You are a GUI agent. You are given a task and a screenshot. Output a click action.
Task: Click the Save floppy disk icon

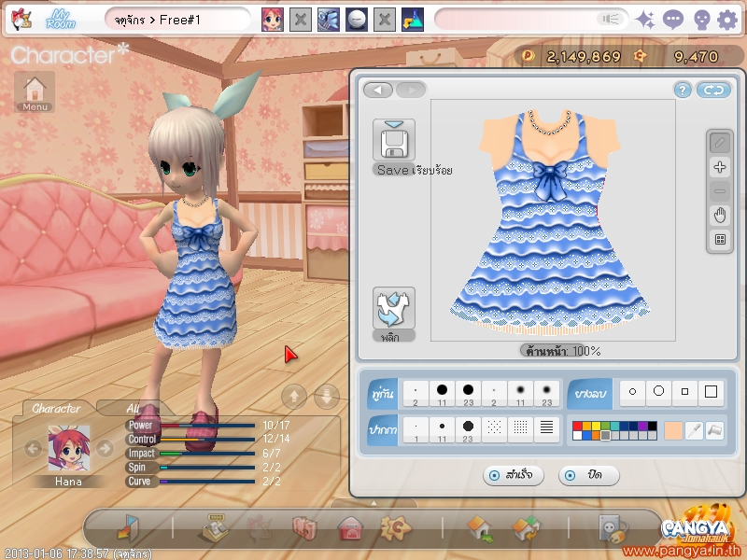point(393,140)
